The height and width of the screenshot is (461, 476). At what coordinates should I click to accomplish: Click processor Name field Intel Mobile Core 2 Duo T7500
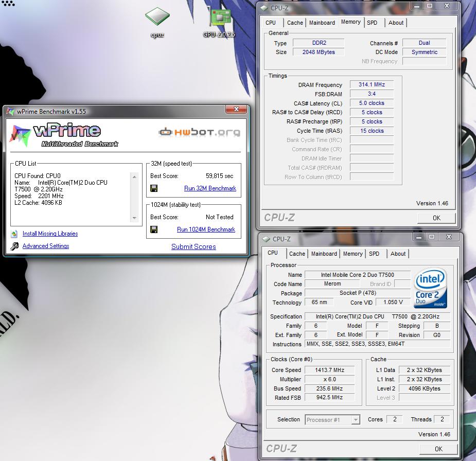tap(357, 275)
